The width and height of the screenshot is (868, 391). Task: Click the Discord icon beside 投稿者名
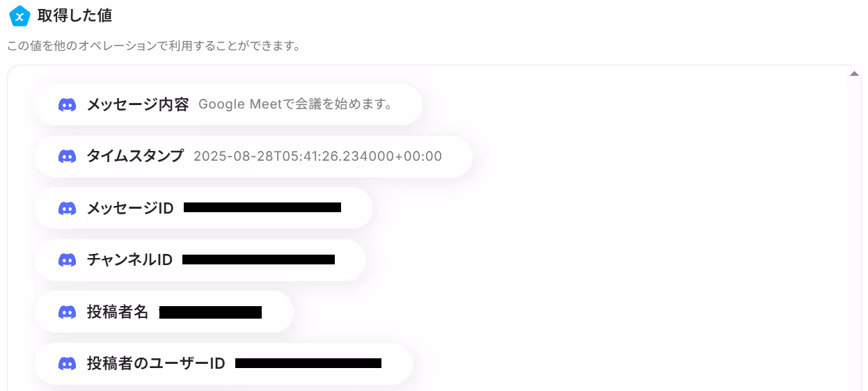pos(67,312)
